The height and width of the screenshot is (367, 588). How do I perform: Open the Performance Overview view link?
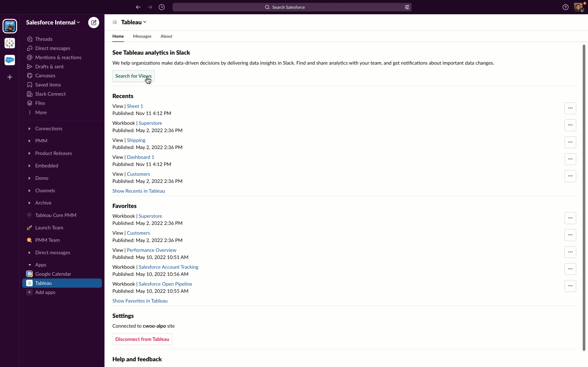pos(152,250)
